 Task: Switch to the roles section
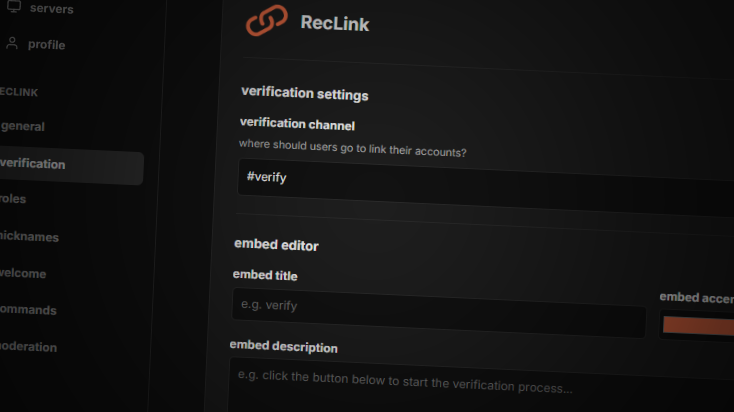pos(13,199)
